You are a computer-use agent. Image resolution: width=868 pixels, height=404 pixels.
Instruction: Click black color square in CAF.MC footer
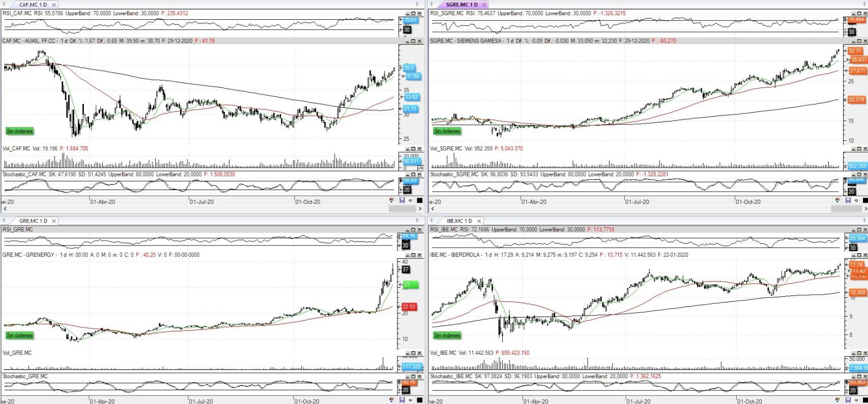pos(420,201)
